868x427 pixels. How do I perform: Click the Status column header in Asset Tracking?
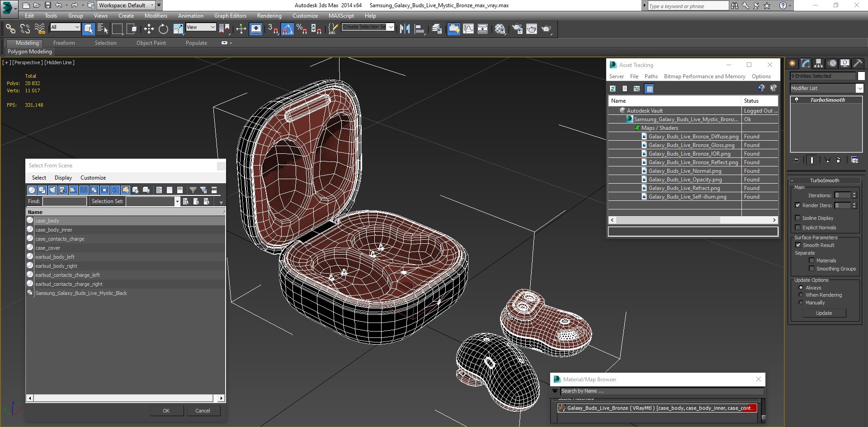(x=759, y=101)
